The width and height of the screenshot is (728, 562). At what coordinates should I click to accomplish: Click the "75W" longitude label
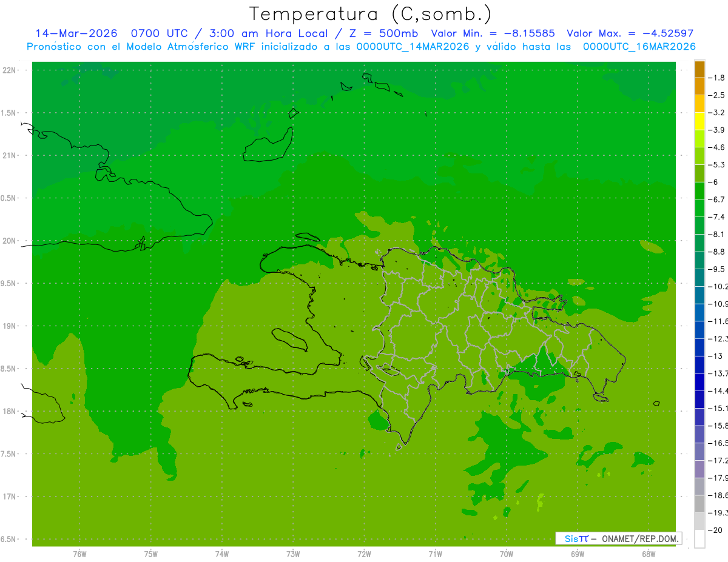click(150, 554)
